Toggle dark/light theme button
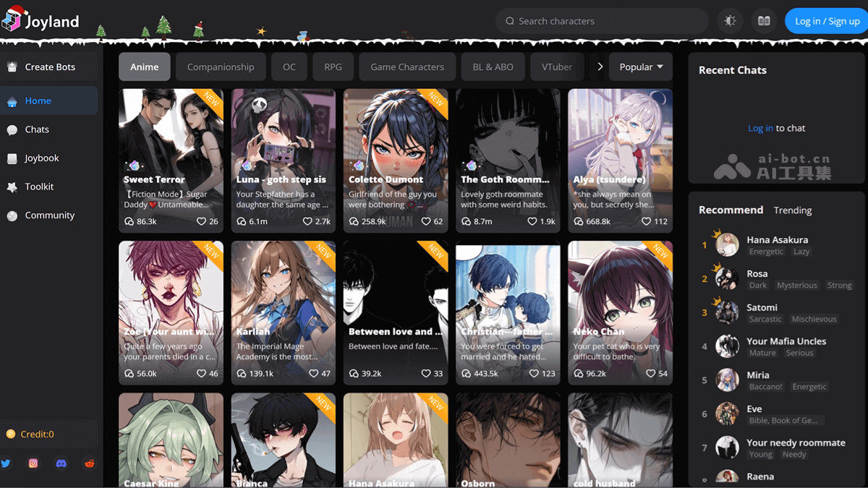The image size is (868, 488). [x=731, y=21]
